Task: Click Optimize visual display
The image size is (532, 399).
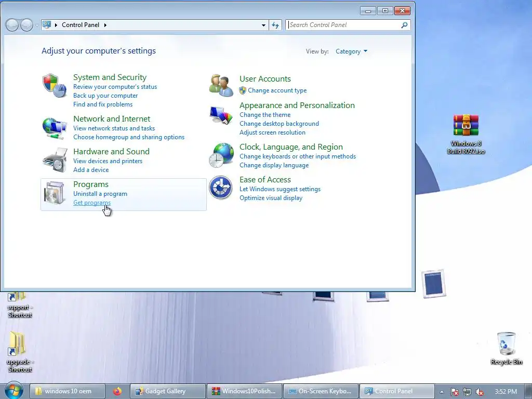Action: tap(271, 198)
